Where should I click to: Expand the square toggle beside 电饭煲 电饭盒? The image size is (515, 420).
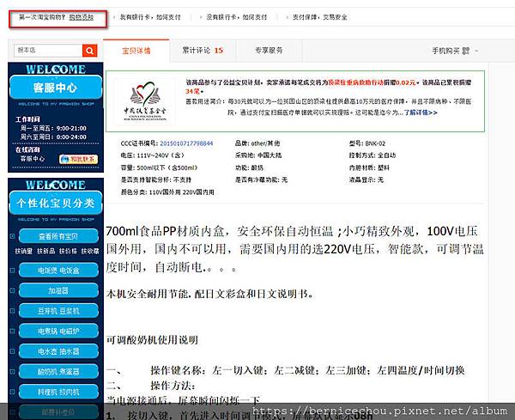(13, 271)
